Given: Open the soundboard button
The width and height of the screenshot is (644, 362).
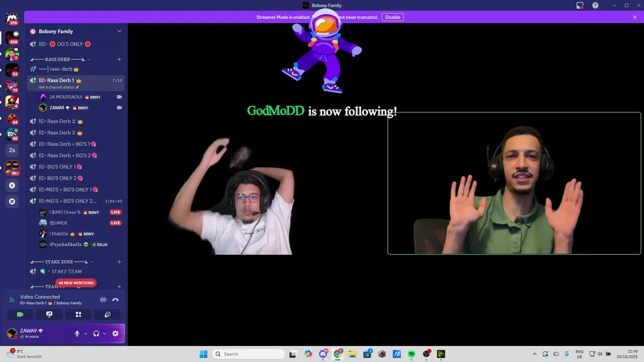Looking at the screenshot, I should [108, 314].
